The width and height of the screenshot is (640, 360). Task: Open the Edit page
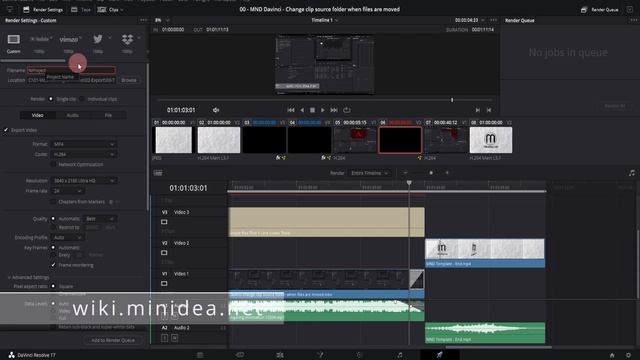tap(280, 355)
